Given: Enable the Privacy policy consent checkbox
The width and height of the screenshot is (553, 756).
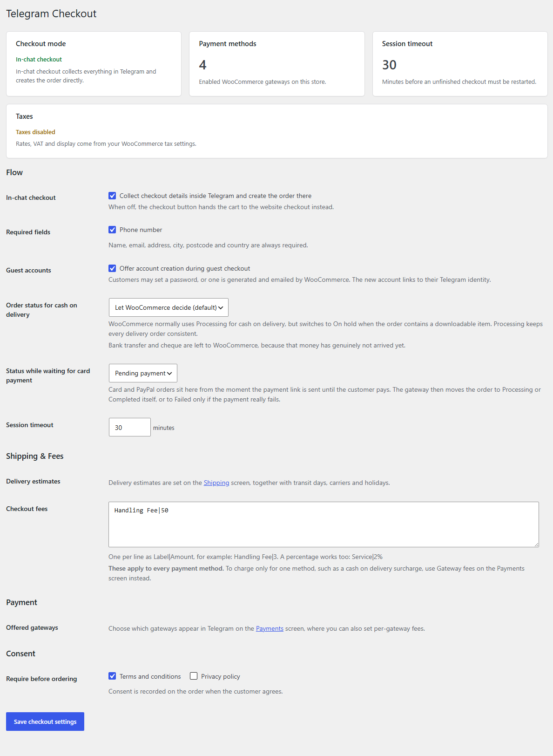Looking at the screenshot, I should click(x=194, y=676).
